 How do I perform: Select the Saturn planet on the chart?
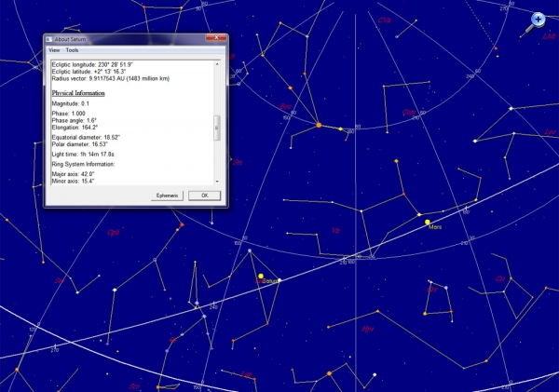(x=261, y=276)
